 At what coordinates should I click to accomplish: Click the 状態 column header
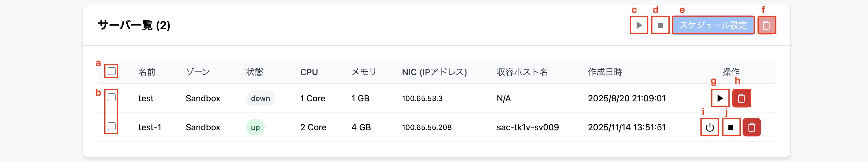point(254,72)
